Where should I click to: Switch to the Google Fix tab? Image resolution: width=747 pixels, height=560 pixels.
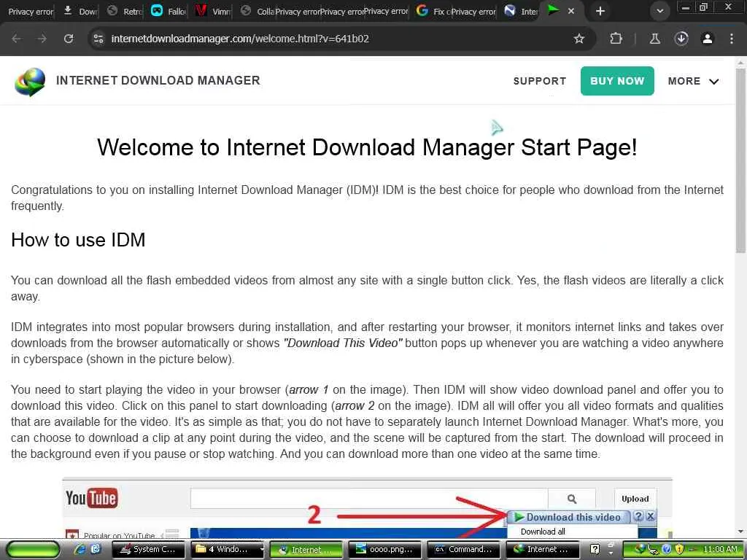pyautogui.click(x=433, y=11)
